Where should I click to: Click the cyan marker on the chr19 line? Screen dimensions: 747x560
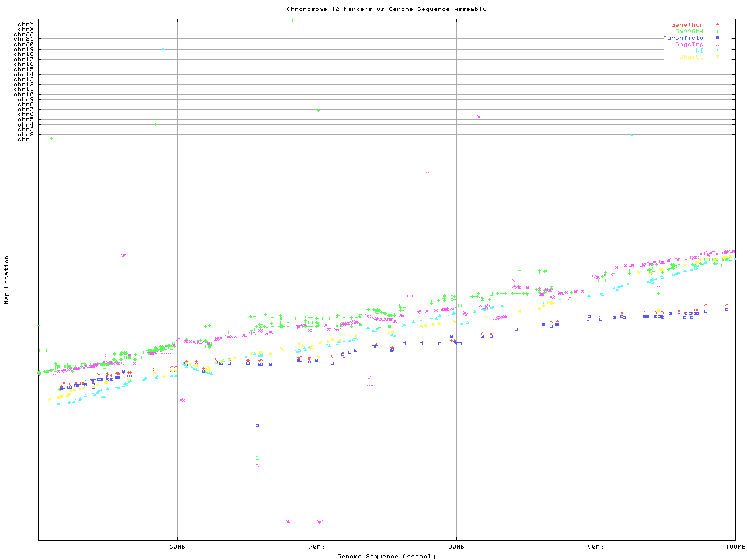163,49
